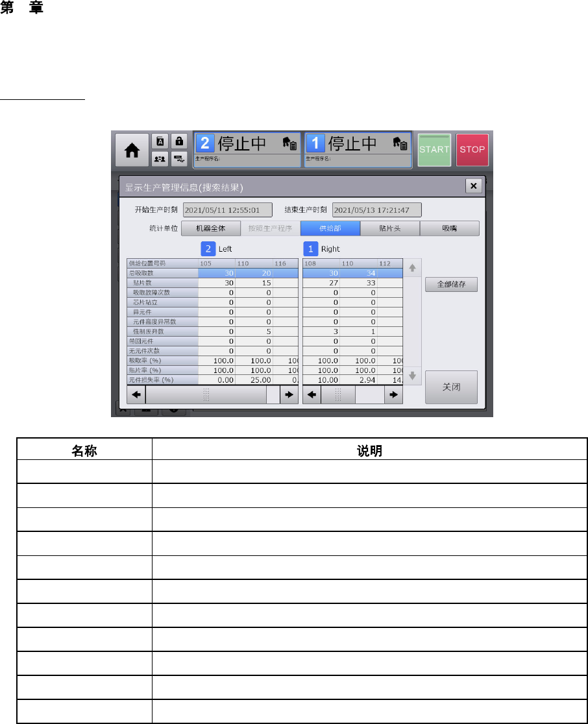Image resolution: width=588 pixels, height=724 pixels.
Task: Select lane 2 停止中 status panel
Action: pyautogui.click(x=247, y=150)
